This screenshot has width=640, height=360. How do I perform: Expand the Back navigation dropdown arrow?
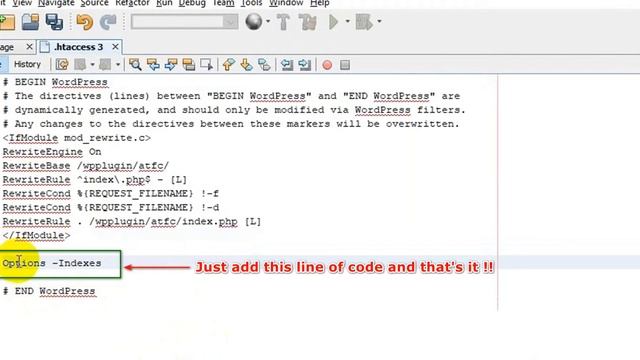[92, 64]
